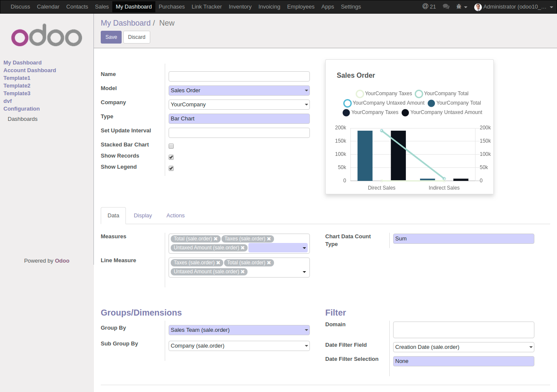This screenshot has height=392, width=557.
Task: Open the Calendar menu
Action: (48, 6)
